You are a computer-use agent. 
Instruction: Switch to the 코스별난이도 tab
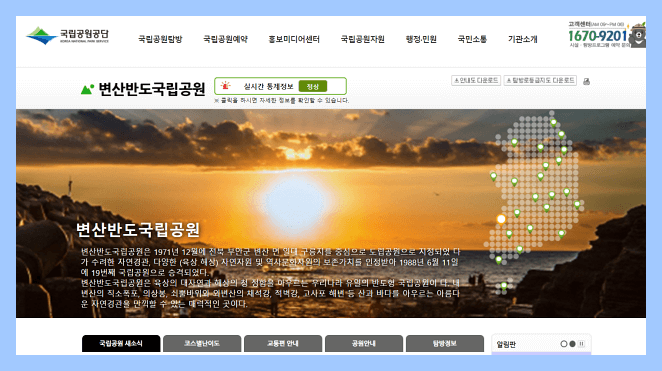(x=202, y=343)
